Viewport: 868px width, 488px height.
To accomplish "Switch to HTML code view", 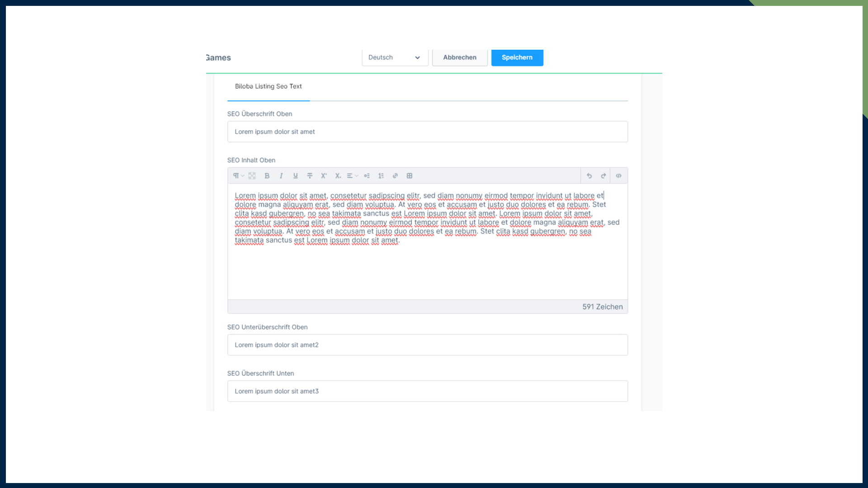I will pyautogui.click(x=618, y=176).
